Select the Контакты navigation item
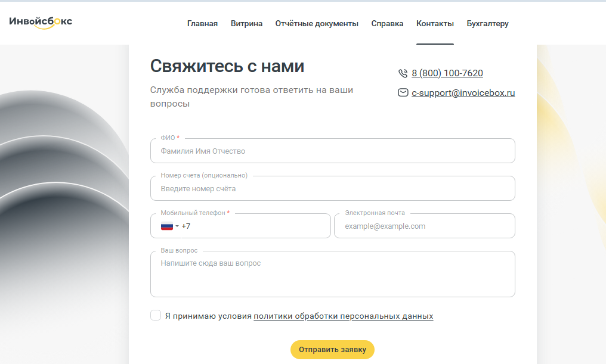This screenshot has width=606, height=364. 435,24
